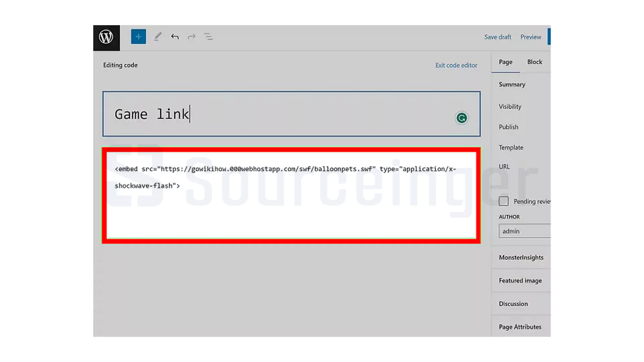Click the AUTHOR label

(x=509, y=217)
